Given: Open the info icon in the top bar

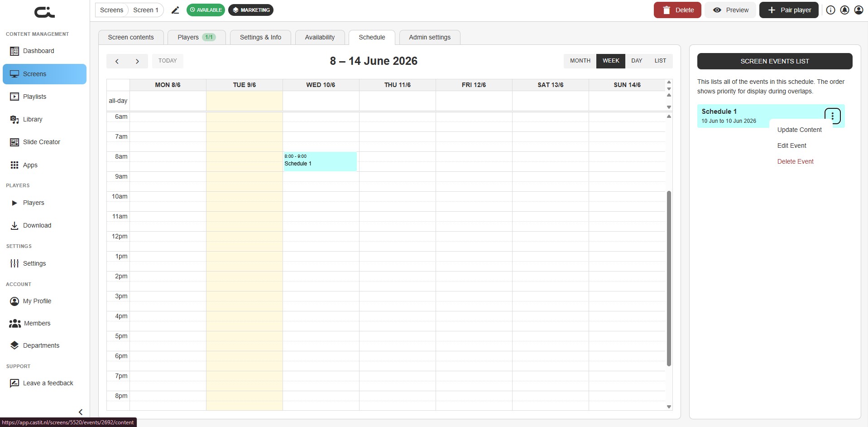Looking at the screenshot, I should [830, 10].
